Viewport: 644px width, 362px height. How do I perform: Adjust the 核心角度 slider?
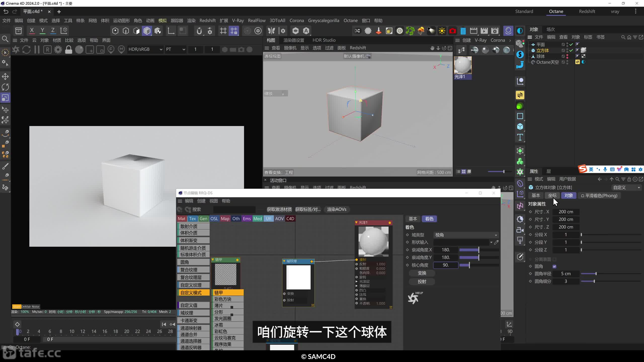tap(479, 265)
